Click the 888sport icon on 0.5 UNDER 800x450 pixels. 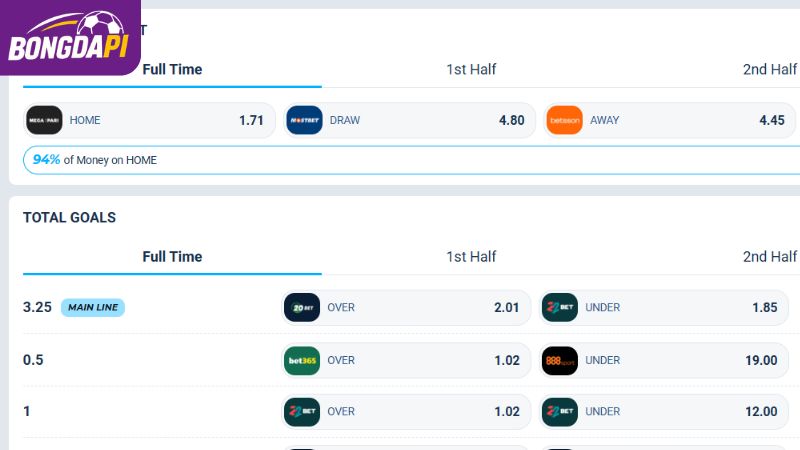560,361
